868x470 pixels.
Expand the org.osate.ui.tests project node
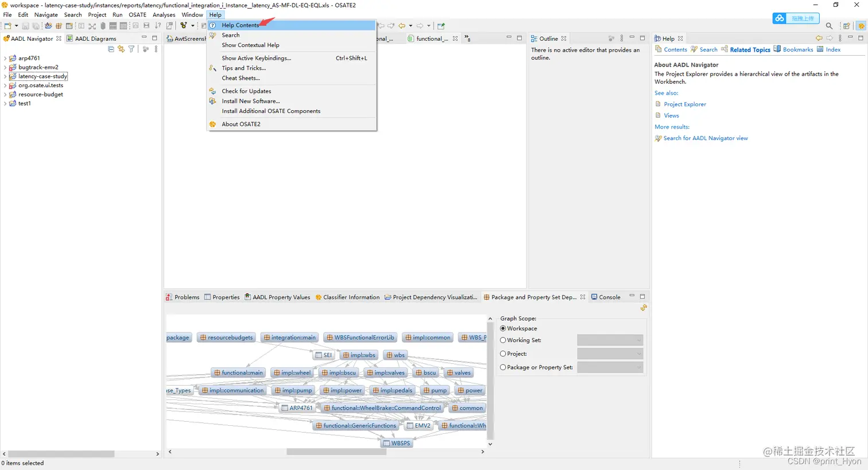click(x=5, y=86)
